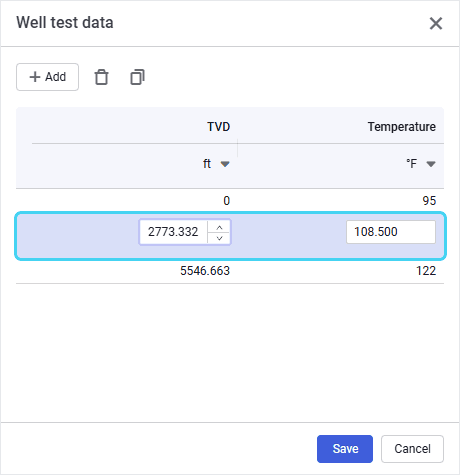This screenshot has width=460, height=475.
Task: Click the TVD column header
Action: pyautogui.click(x=219, y=127)
